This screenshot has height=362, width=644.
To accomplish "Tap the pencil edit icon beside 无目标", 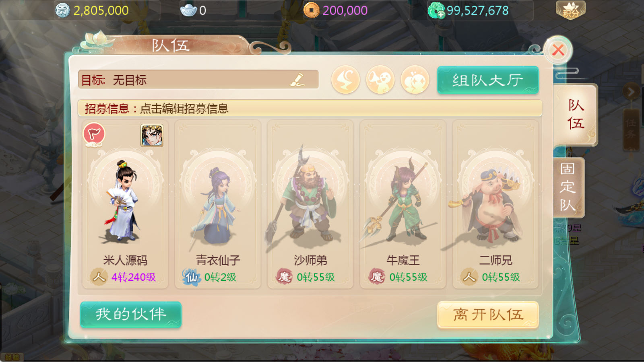I will [297, 79].
